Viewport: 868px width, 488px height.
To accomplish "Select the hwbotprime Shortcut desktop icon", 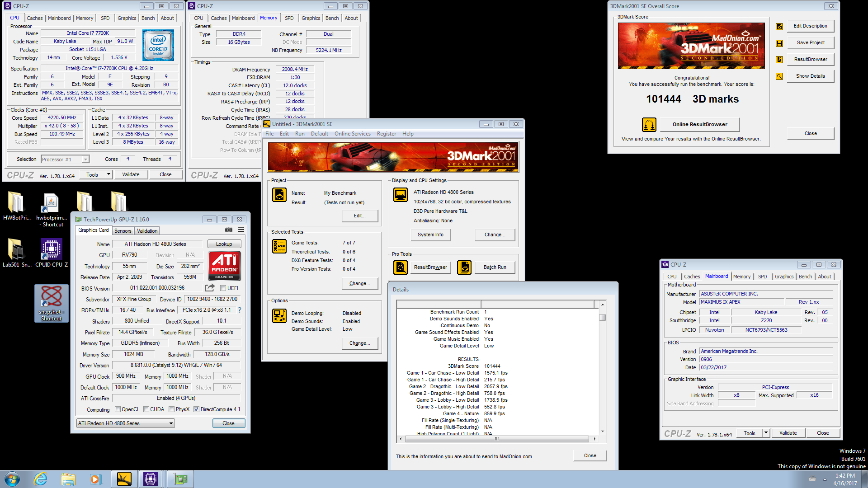I will point(52,210).
